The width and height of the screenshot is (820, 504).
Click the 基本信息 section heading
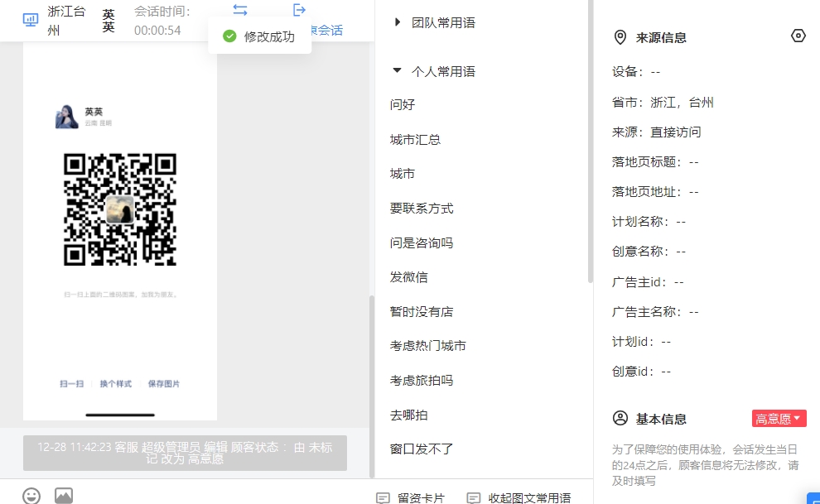point(661,419)
